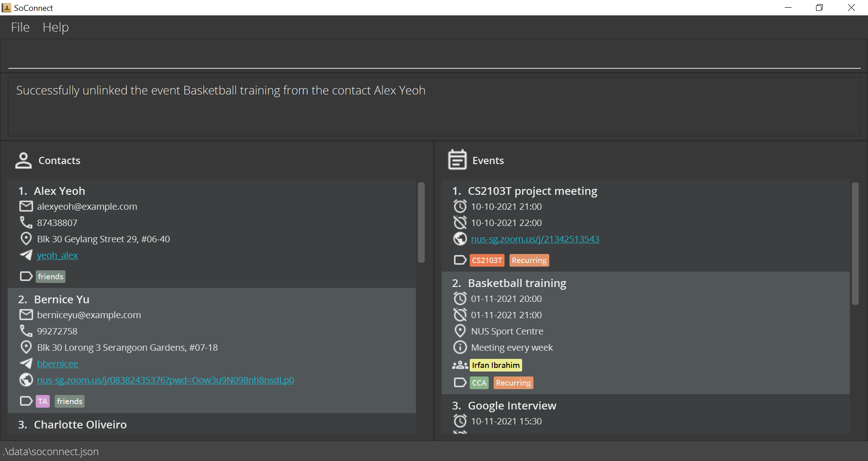Click the phone icon beside 87438807
The width and height of the screenshot is (868, 461).
tap(26, 222)
